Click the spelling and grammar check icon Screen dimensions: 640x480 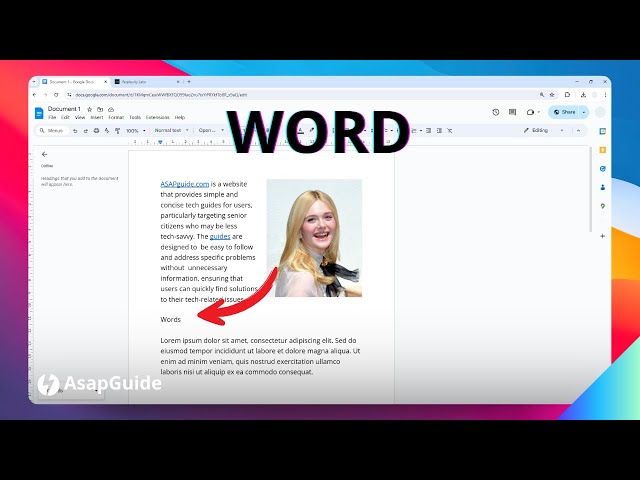coord(107,131)
